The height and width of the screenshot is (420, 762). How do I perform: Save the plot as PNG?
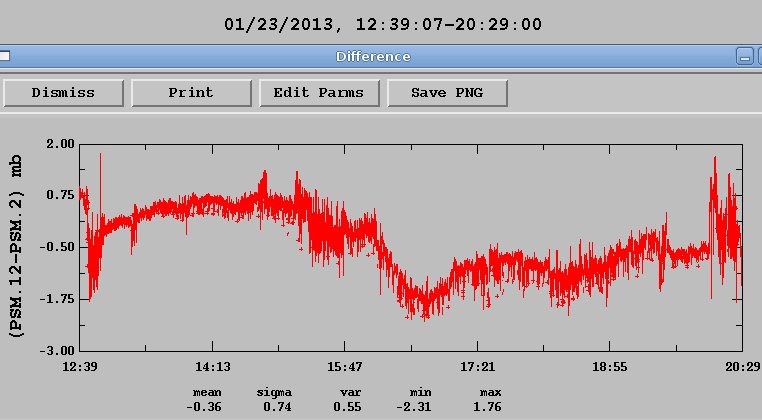[x=447, y=93]
